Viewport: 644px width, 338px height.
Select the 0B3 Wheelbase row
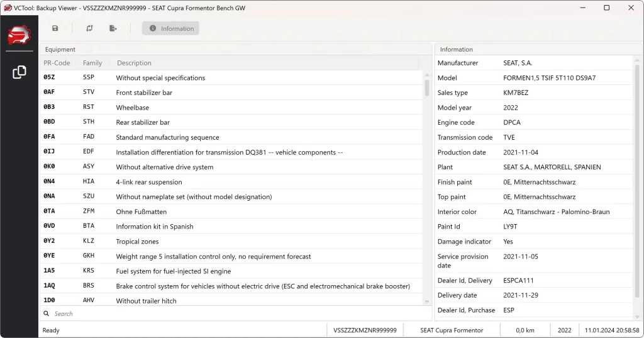coord(231,108)
